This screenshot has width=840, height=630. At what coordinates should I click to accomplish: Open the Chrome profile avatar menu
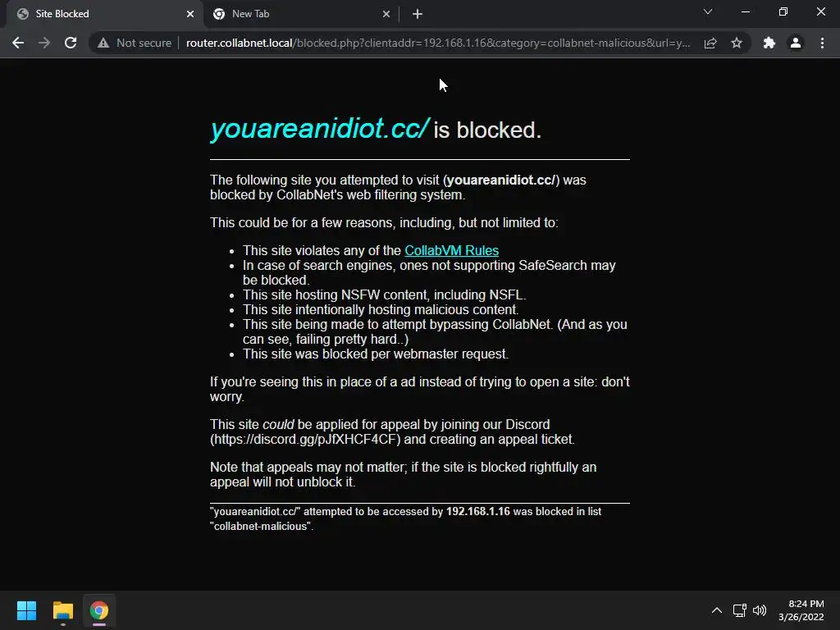pos(796,43)
